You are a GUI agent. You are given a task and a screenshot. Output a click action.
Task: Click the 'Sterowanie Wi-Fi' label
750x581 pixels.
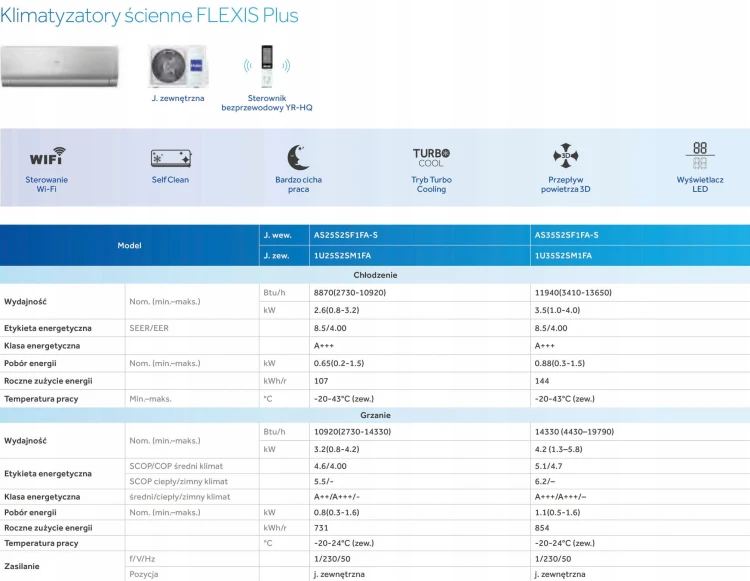click(x=46, y=184)
